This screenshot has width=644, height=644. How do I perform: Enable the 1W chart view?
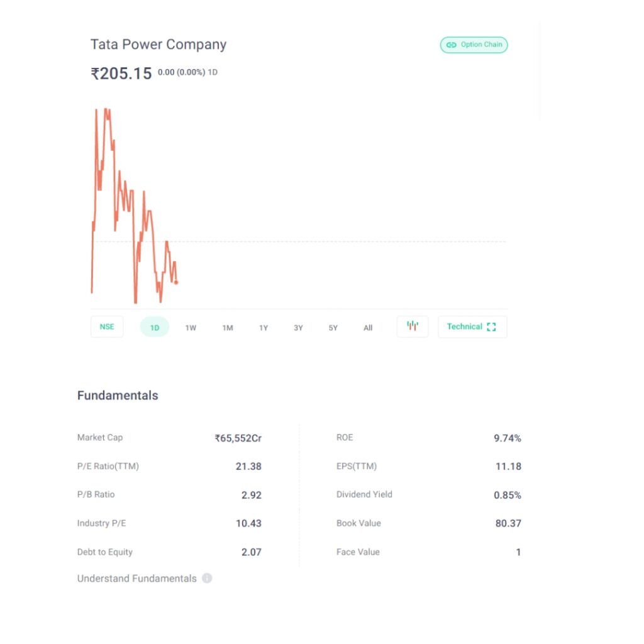coord(191,328)
